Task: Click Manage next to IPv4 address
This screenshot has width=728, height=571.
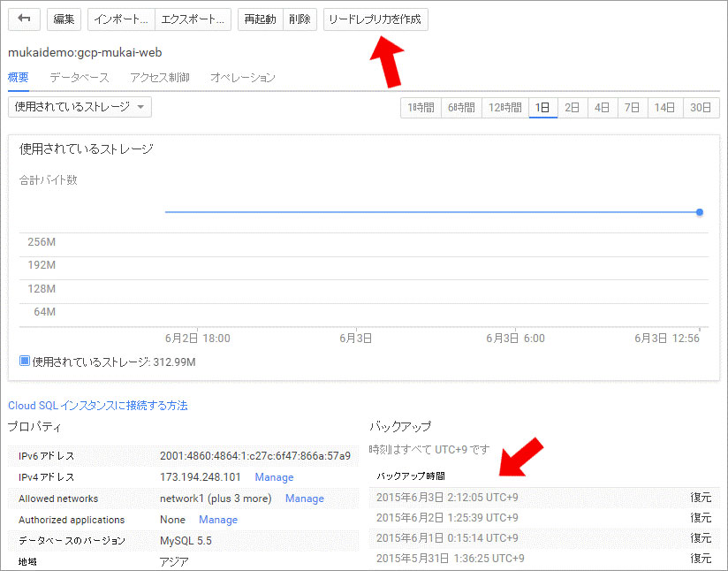Action: [275, 477]
